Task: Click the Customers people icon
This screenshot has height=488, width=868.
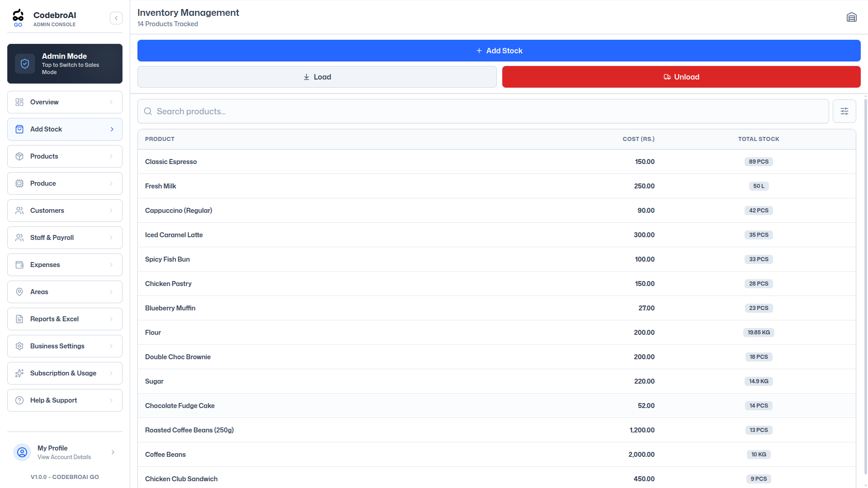Action: pos(19,211)
